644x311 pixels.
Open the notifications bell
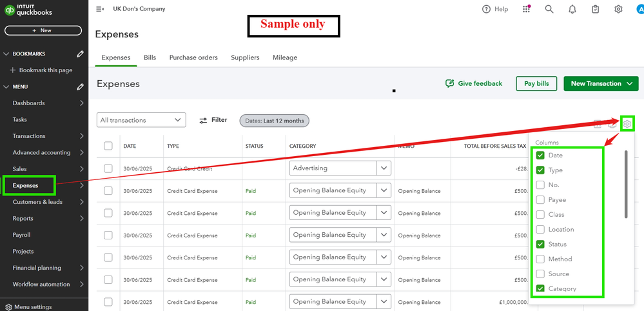point(572,9)
